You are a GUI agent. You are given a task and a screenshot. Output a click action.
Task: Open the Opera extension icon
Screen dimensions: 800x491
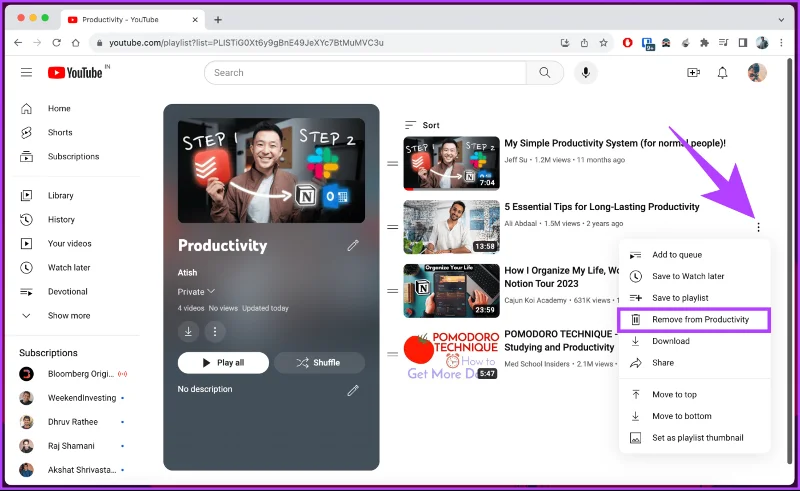628,43
